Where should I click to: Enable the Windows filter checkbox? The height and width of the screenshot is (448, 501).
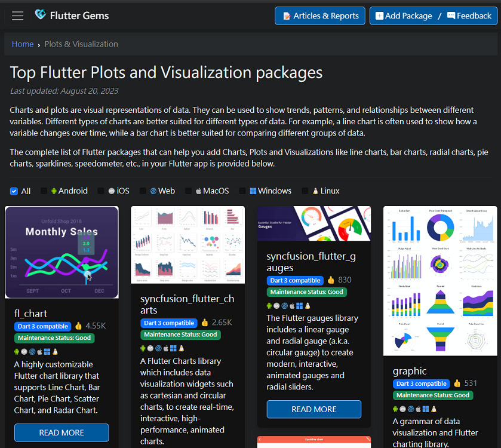click(x=242, y=191)
